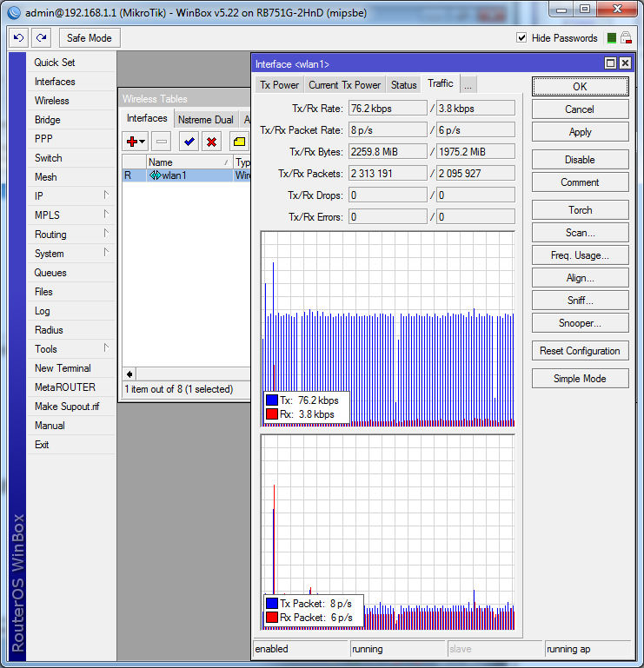This screenshot has height=668, width=644.
Task: Expand the System submenu
Action: (107, 253)
